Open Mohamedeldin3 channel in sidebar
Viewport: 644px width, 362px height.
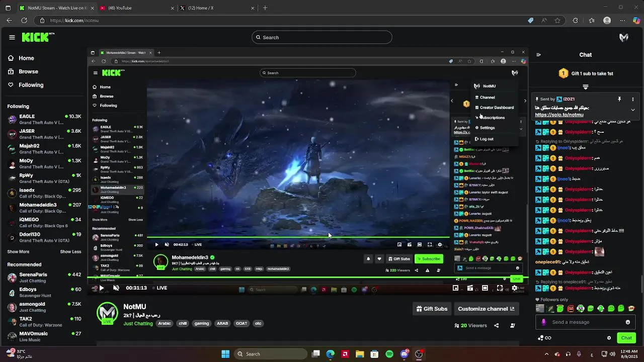coord(44,208)
